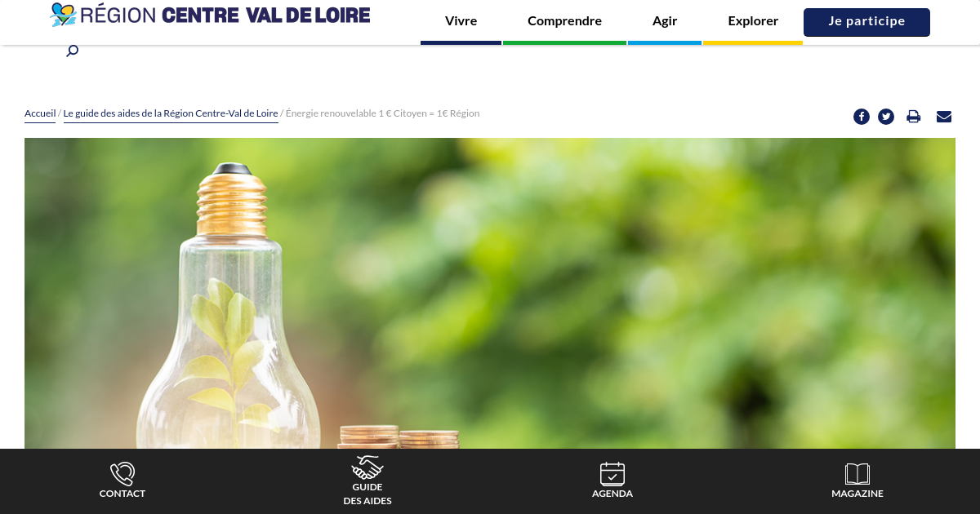Send page by email envelope icon

pos(944,117)
